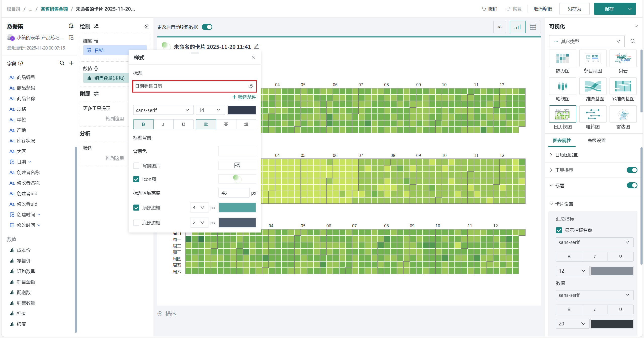This screenshot has width=644, height=338.
Task: Switch to the 高级设置 tab
Action: click(x=596, y=141)
